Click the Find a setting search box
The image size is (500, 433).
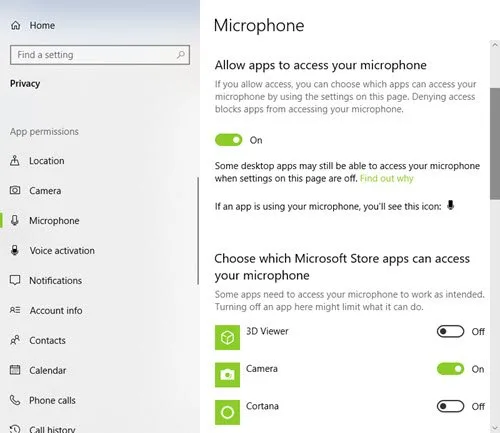click(x=100, y=55)
